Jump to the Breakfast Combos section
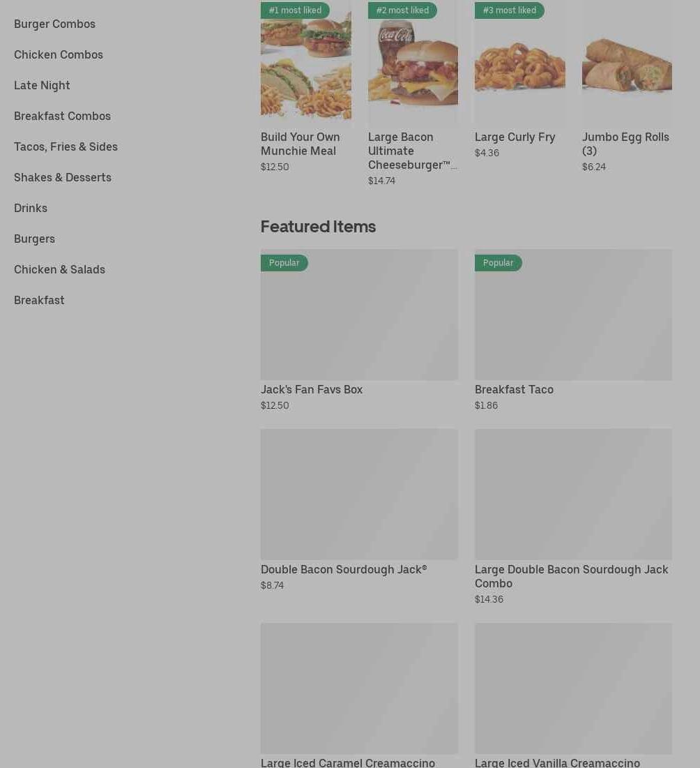 pyautogui.click(x=62, y=116)
